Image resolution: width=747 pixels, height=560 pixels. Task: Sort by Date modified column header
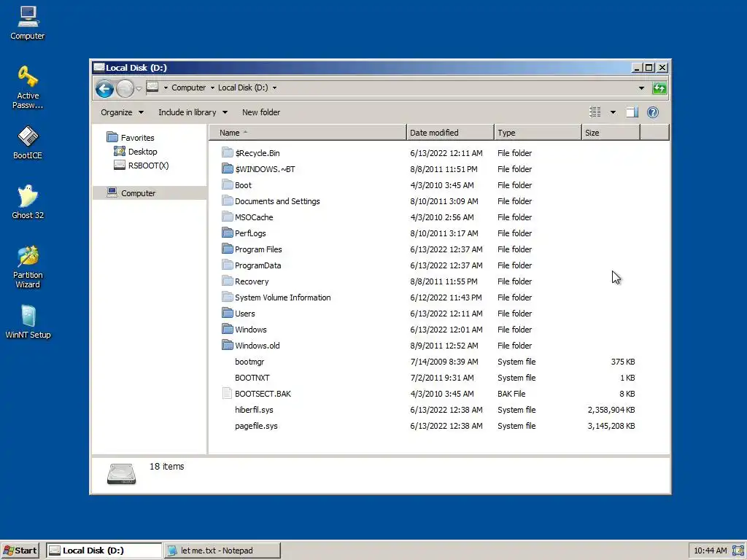coord(450,133)
